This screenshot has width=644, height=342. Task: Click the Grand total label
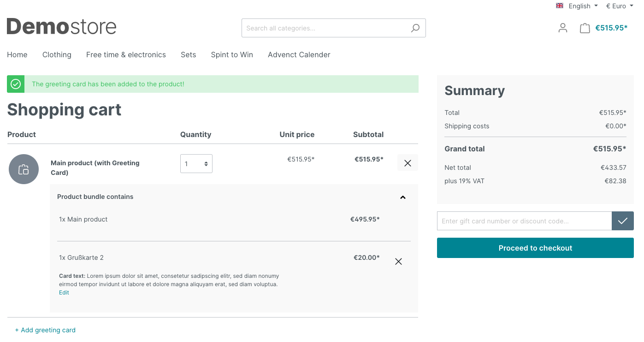[465, 149]
